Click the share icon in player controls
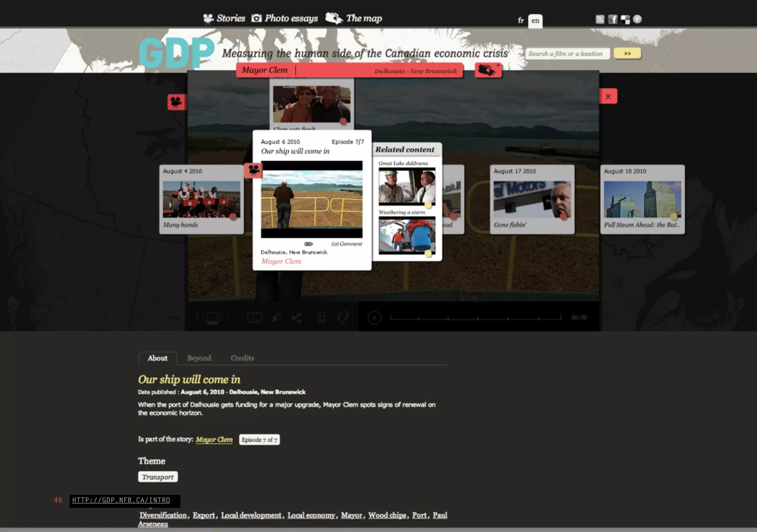The width and height of the screenshot is (757, 532). (x=296, y=318)
